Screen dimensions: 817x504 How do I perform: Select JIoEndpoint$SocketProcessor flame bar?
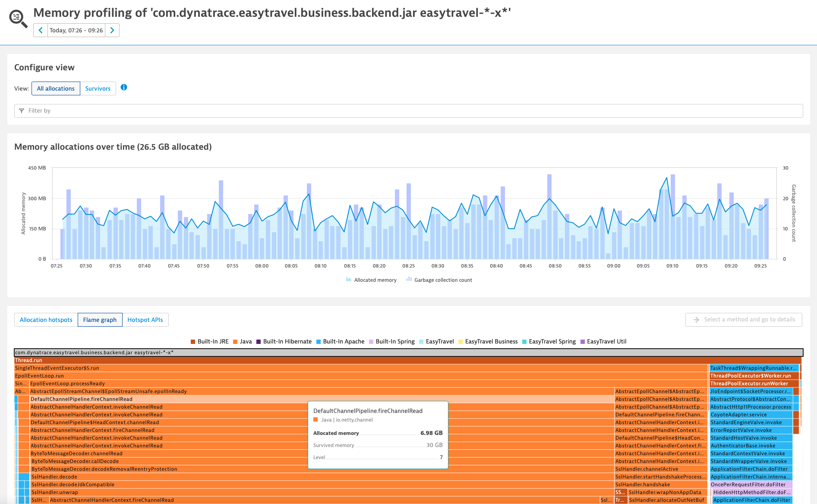coord(751,391)
